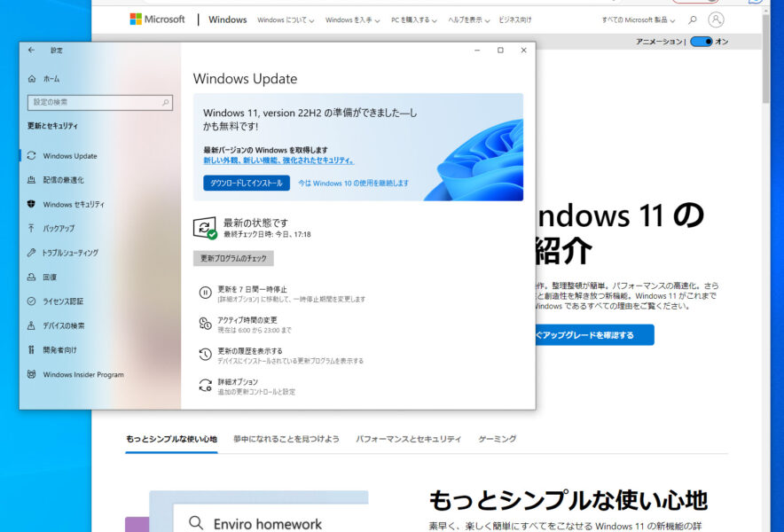The height and width of the screenshot is (532, 784).
Task: Click the pause icon beside 更新を7日間一時停止
Action: (205, 293)
